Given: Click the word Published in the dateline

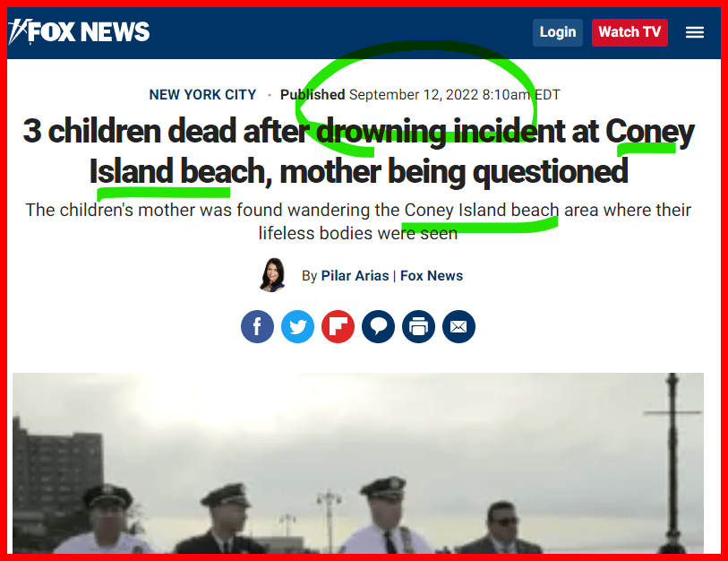Looking at the screenshot, I should pos(313,95).
